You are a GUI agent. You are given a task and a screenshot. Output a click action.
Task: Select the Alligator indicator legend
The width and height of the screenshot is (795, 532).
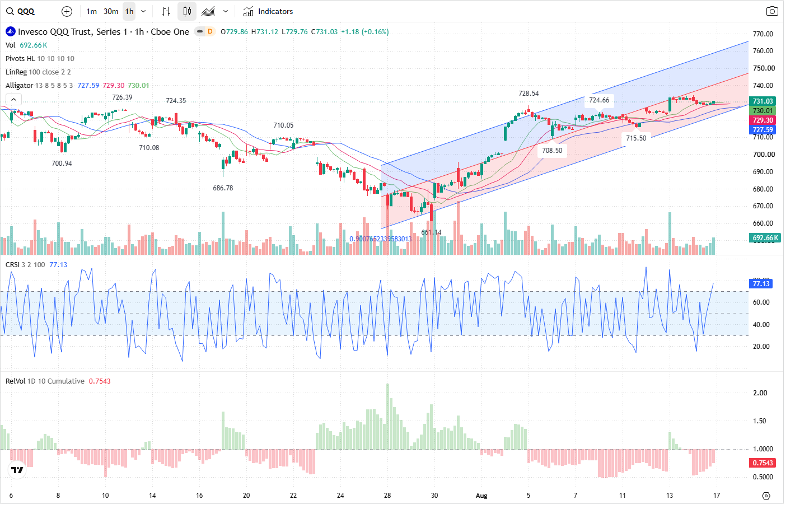point(39,86)
